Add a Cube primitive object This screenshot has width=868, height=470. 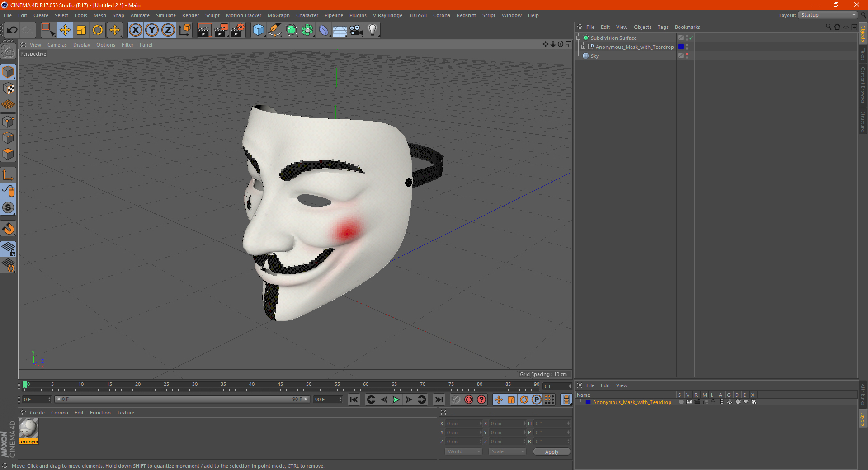coord(258,30)
